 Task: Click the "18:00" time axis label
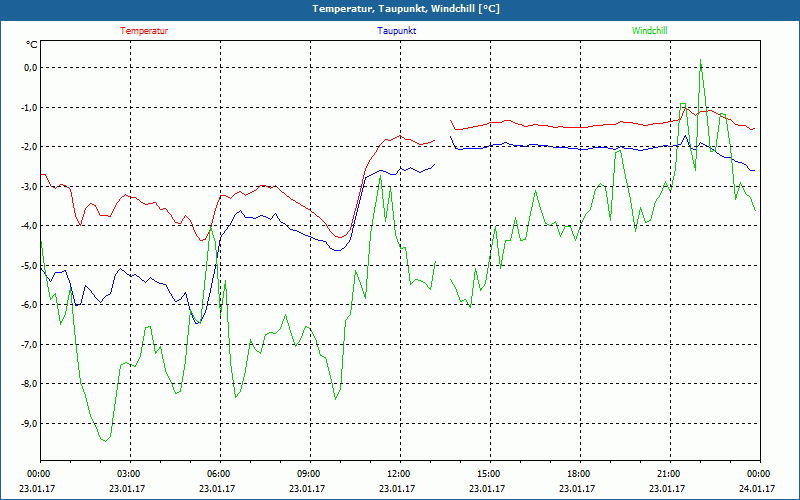(578, 474)
